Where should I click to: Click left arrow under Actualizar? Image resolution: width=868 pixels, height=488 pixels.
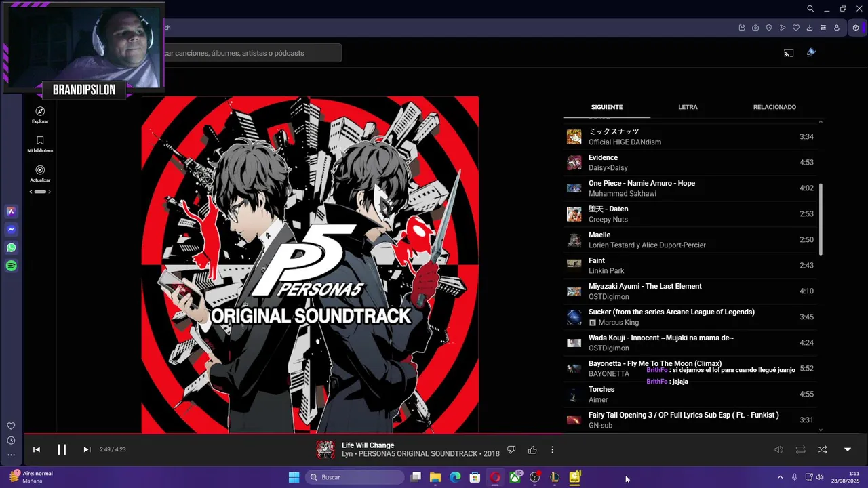[31, 192]
